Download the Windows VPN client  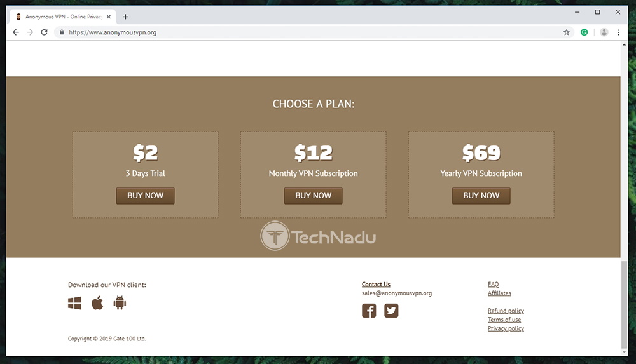tap(74, 303)
